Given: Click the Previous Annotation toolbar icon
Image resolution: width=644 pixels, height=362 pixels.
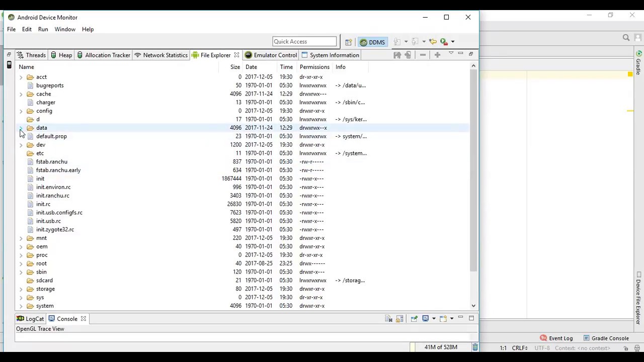Looking at the screenshot, I should [x=415, y=42].
